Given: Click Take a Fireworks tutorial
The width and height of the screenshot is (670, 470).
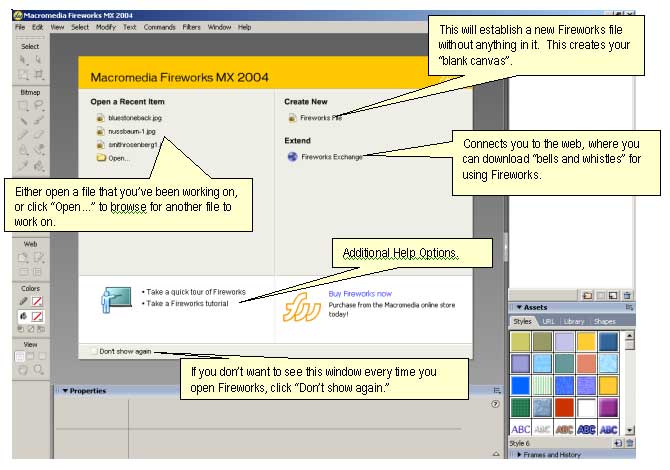Looking at the screenshot, I should pyautogui.click(x=187, y=303).
